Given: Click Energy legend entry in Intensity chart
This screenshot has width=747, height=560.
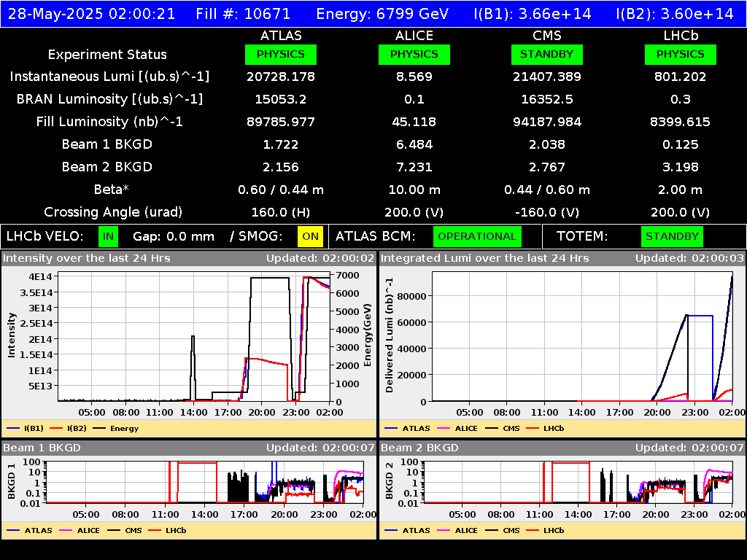Looking at the screenshot, I should coord(116,428).
